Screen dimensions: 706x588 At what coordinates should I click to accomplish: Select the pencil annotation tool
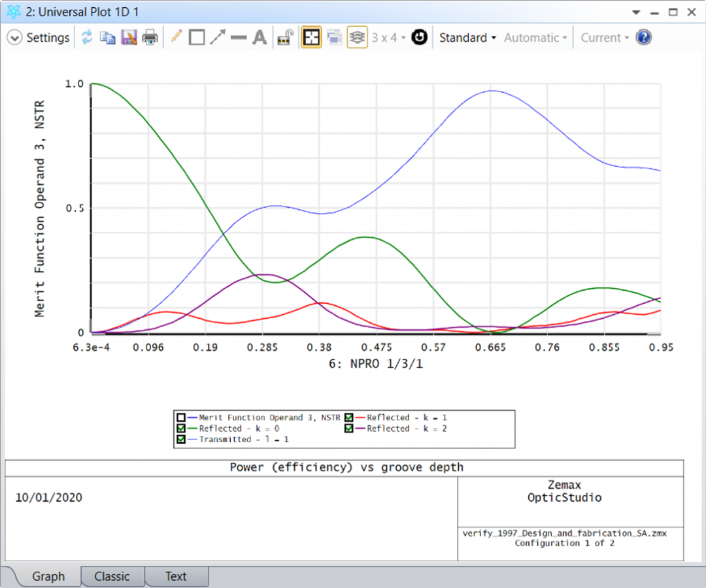click(176, 37)
